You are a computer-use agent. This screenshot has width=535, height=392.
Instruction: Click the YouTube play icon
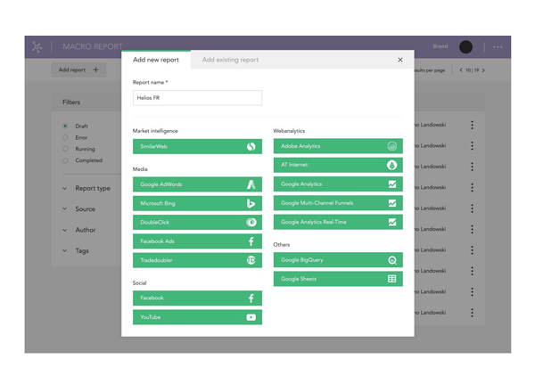[251, 317]
